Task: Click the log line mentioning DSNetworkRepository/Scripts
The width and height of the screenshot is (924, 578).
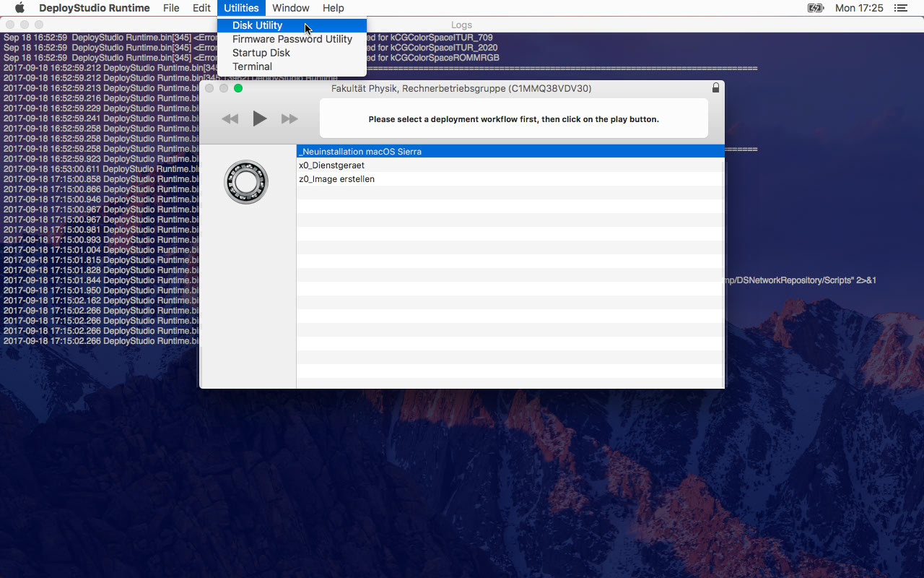Action: (x=440, y=280)
